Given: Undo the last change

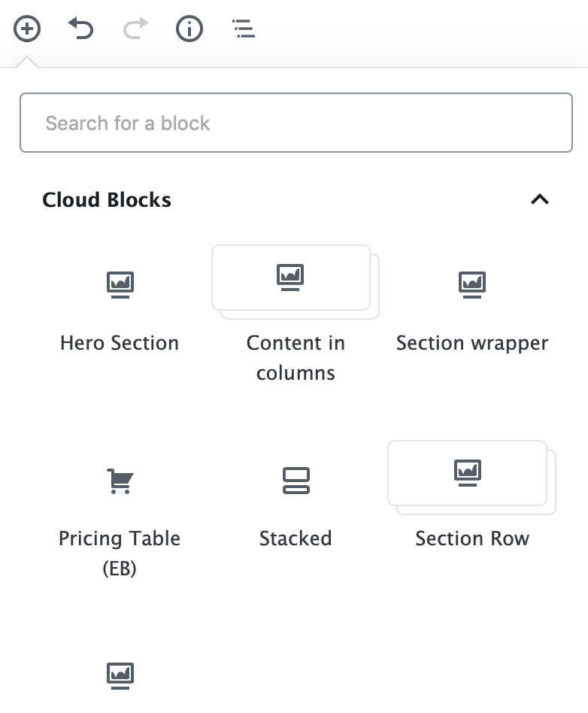Looking at the screenshot, I should pyautogui.click(x=81, y=29).
